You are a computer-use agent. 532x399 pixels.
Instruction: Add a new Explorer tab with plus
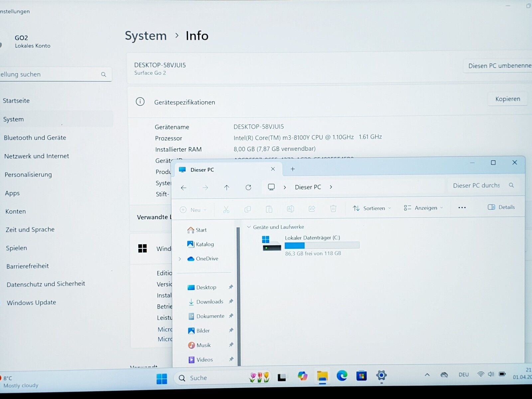pyautogui.click(x=293, y=169)
